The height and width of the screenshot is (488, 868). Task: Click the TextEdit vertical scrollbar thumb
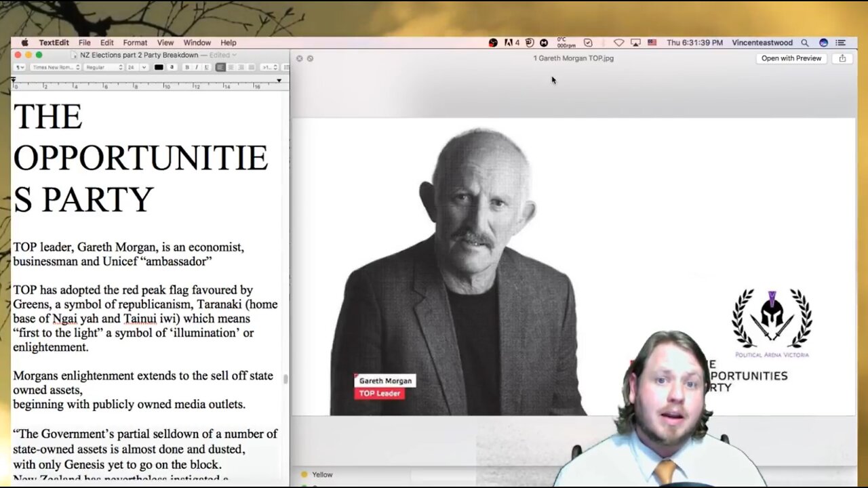(285, 379)
